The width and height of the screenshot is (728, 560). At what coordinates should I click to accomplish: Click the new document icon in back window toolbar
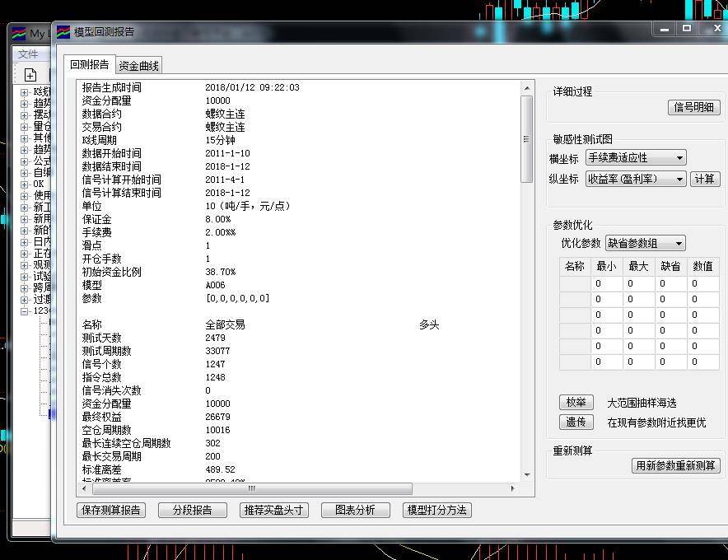[30, 75]
